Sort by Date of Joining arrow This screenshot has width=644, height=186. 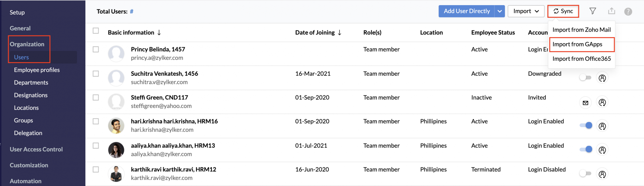click(340, 33)
